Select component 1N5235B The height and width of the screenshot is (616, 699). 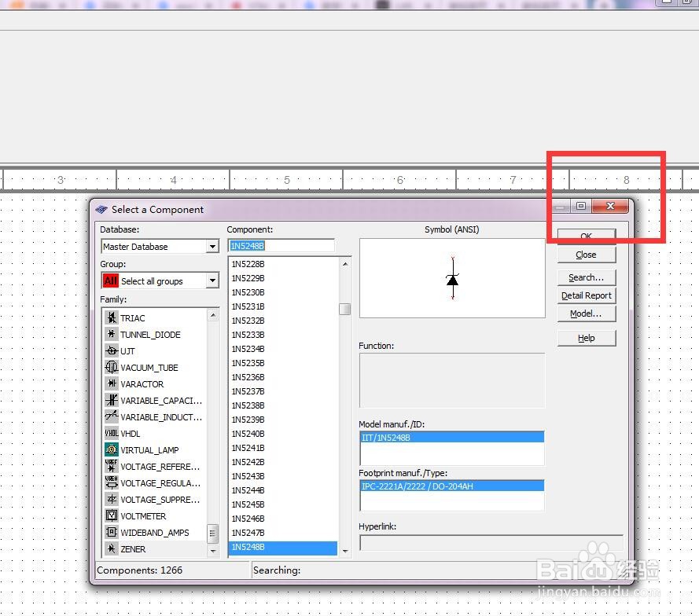(248, 363)
